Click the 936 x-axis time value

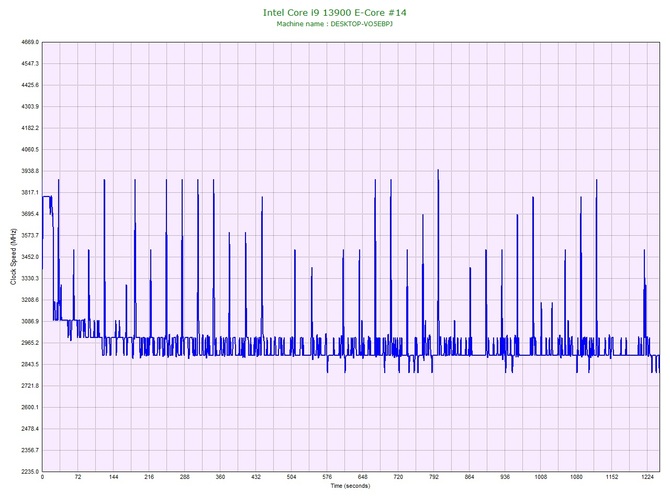pyautogui.click(x=505, y=477)
